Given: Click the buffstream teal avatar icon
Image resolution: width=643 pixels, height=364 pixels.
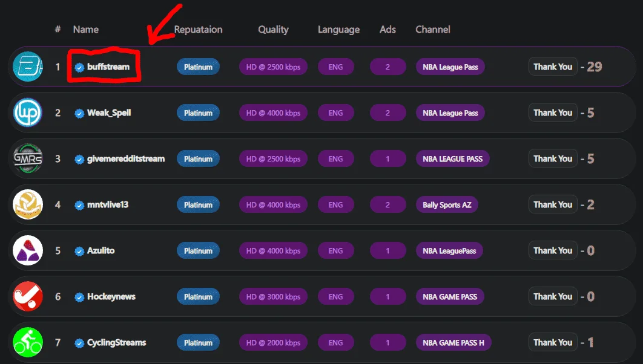Looking at the screenshot, I should (27, 67).
